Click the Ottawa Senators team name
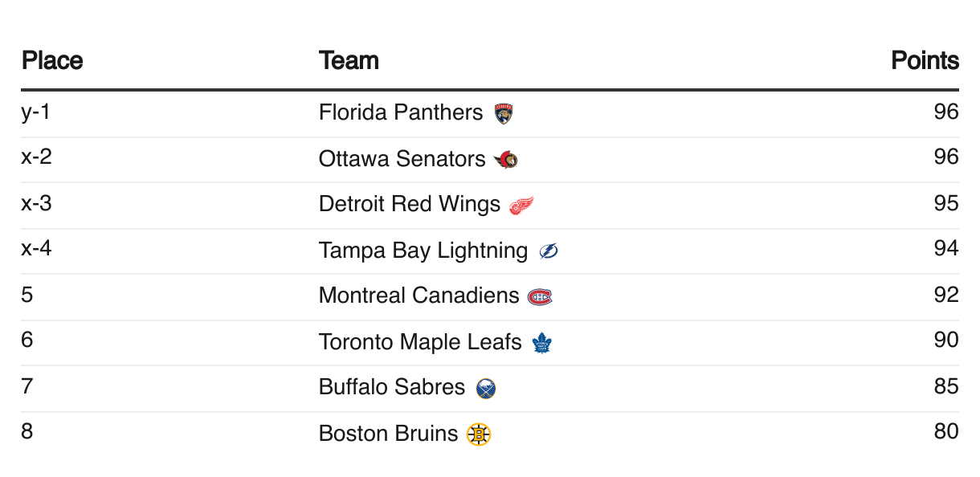Screen dimensions: 980x477 point(402,159)
